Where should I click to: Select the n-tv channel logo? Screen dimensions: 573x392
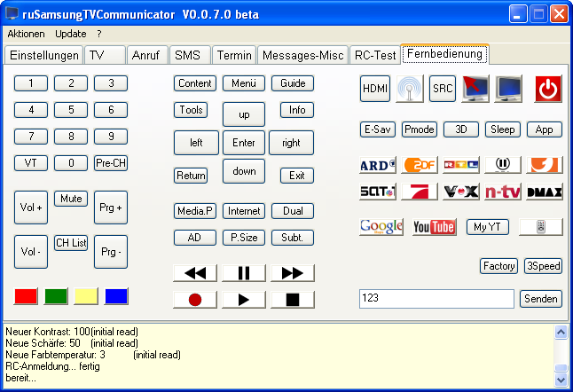503,191
